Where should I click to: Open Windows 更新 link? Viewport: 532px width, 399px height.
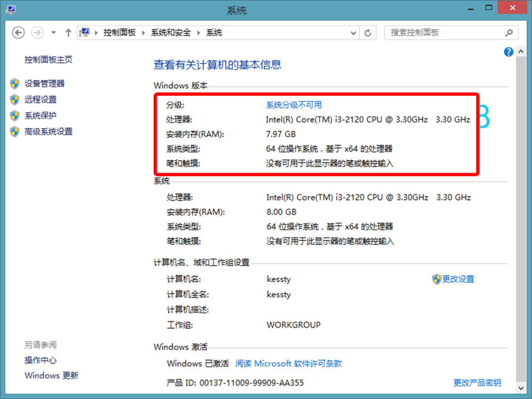[x=52, y=376]
